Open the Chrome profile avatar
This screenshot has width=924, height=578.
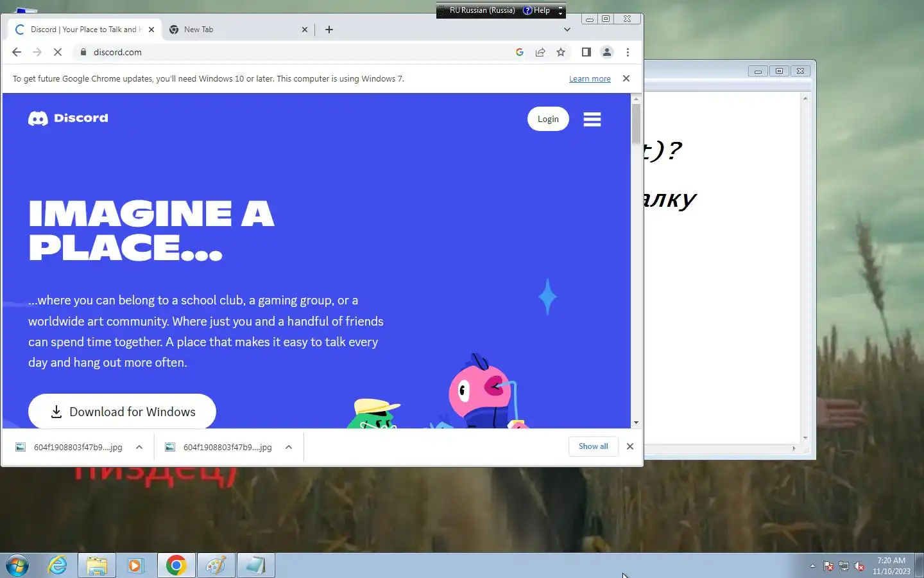coord(606,52)
